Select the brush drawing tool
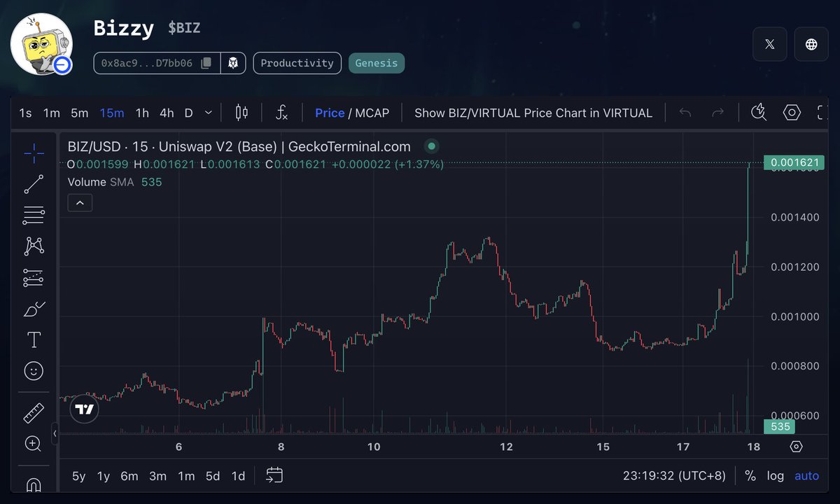 pyautogui.click(x=34, y=309)
